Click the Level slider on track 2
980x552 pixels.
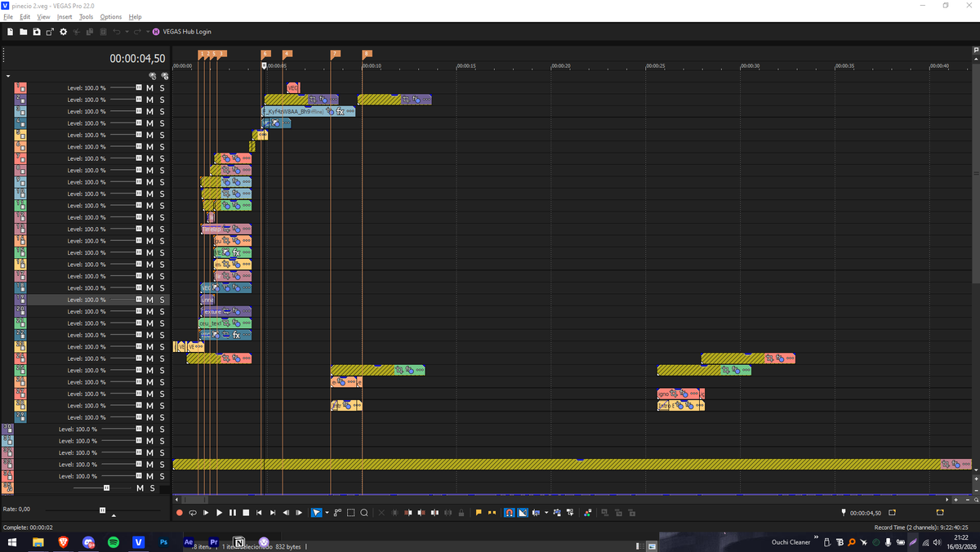126,100
